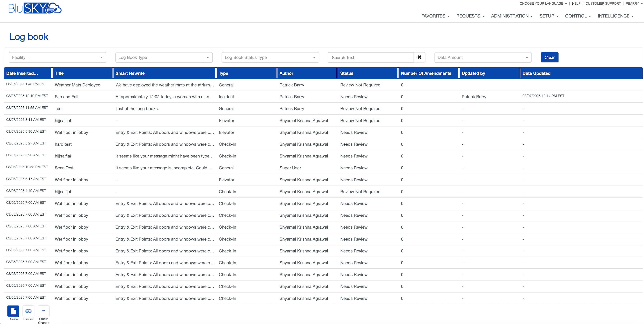Click the Create log entry icon
Image resolution: width=644 pixels, height=324 pixels.
pyautogui.click(x=13, y=311)
